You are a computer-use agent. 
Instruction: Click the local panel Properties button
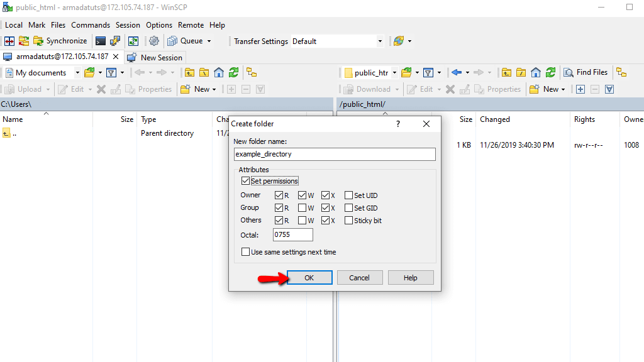point(148,89)
